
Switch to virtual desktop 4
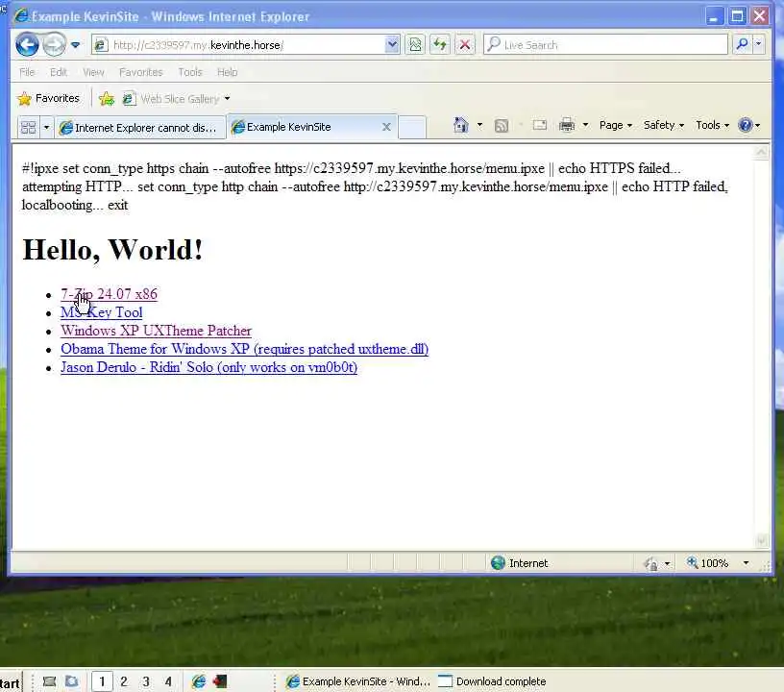tap(168, 681)
